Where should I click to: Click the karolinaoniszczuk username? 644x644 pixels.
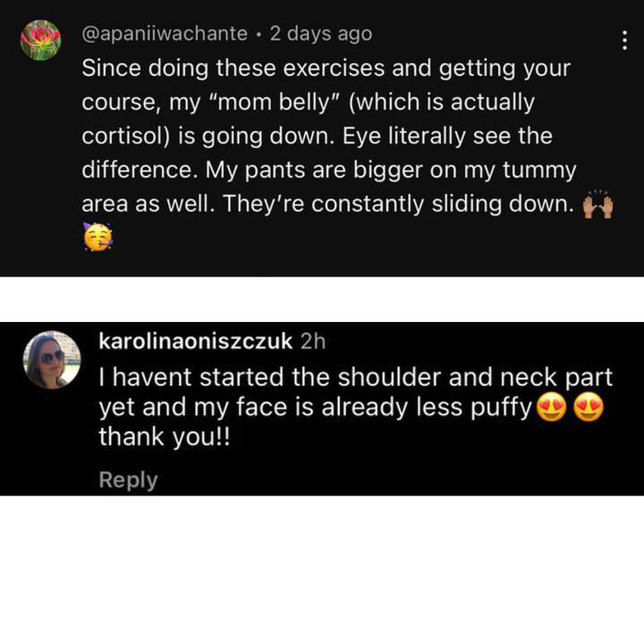[195, 341]
